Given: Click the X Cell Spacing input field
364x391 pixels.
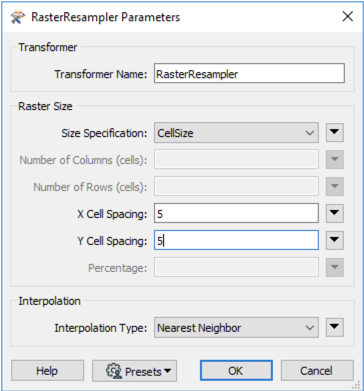Looking at the screenshot, I should (x=236, y=214).
